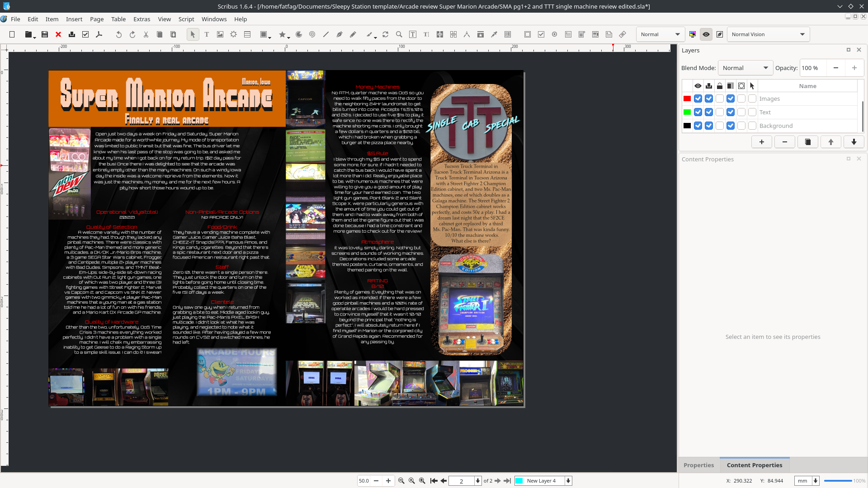Lock the Text layer
868x488 pixels.
720,112
